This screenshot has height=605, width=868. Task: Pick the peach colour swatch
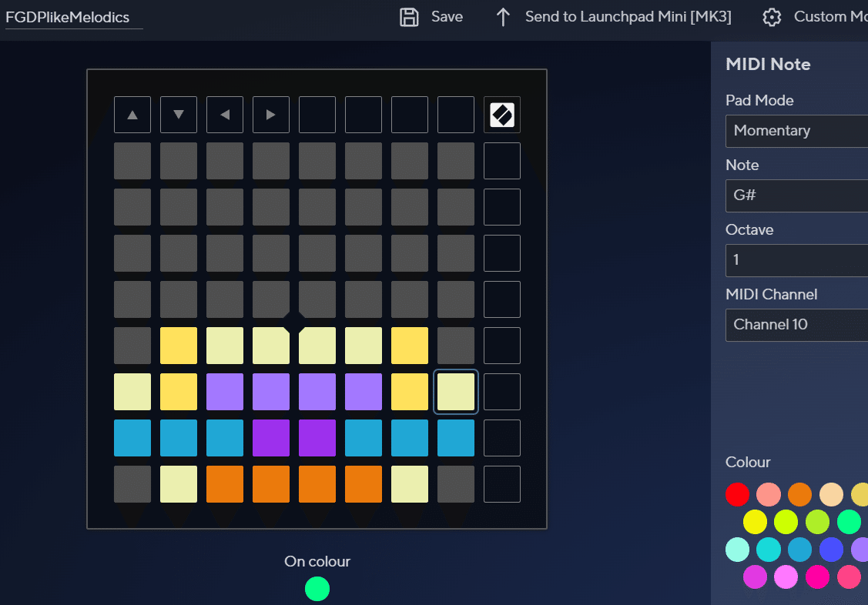831,494
